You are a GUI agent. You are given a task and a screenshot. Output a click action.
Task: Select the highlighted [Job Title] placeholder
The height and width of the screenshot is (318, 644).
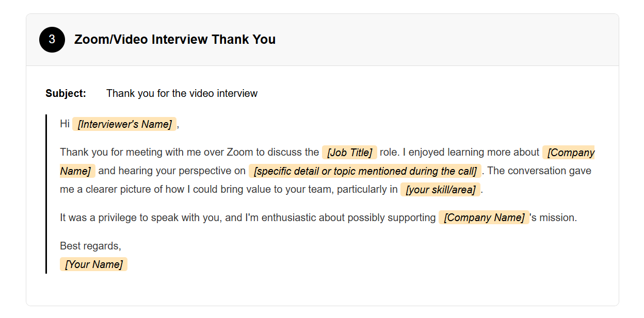pyautogui.click(x=349, y=153)
